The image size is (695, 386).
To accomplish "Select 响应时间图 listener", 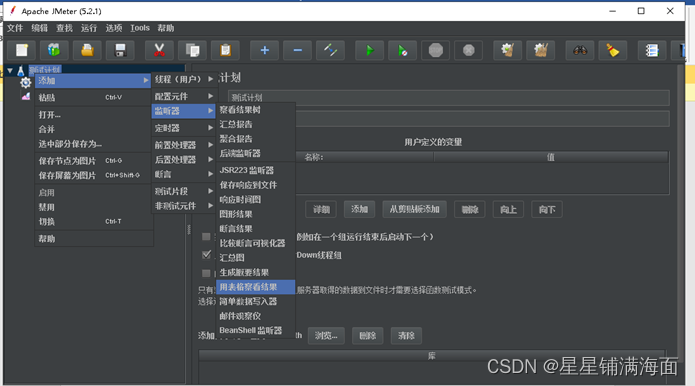I will point(256,199).
